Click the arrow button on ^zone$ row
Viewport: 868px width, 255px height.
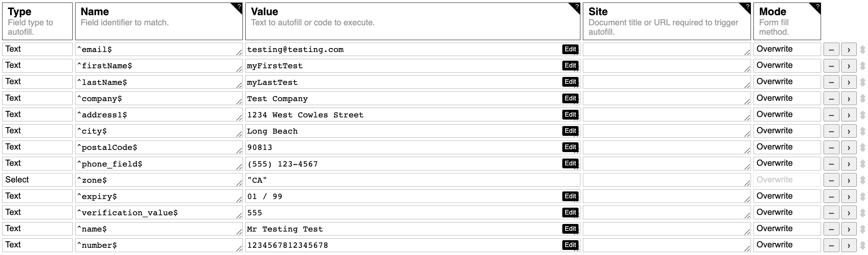coord(848,180)
